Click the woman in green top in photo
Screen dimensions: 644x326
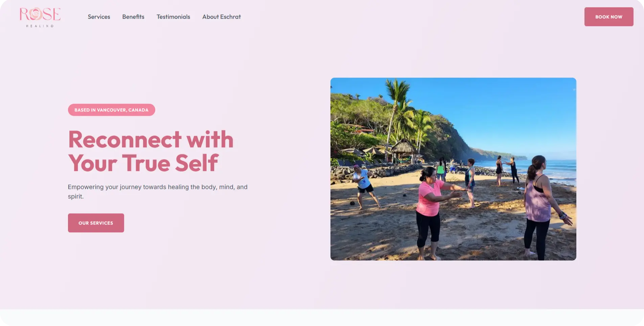coord(440,169)
